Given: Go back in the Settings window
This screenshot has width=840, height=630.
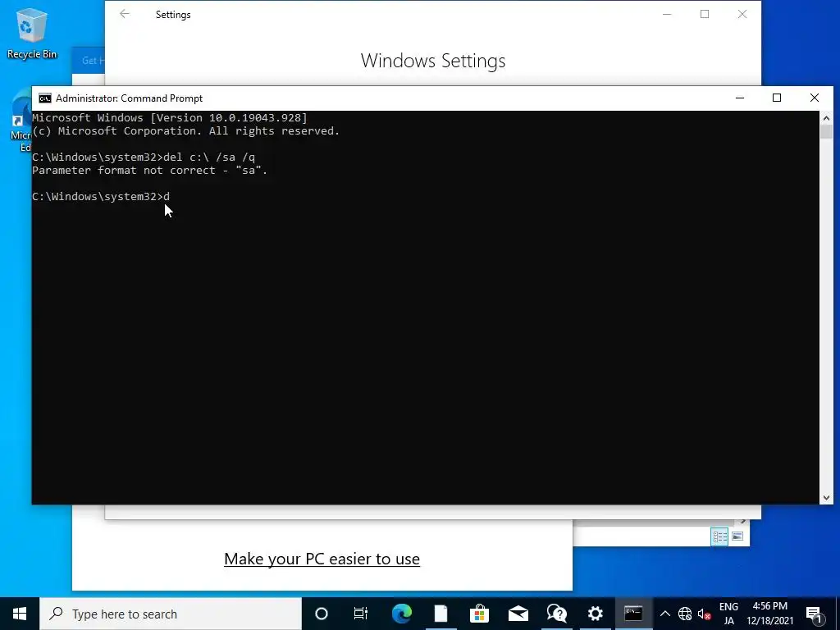Looking at the screenshot, I should pos(125,15).
